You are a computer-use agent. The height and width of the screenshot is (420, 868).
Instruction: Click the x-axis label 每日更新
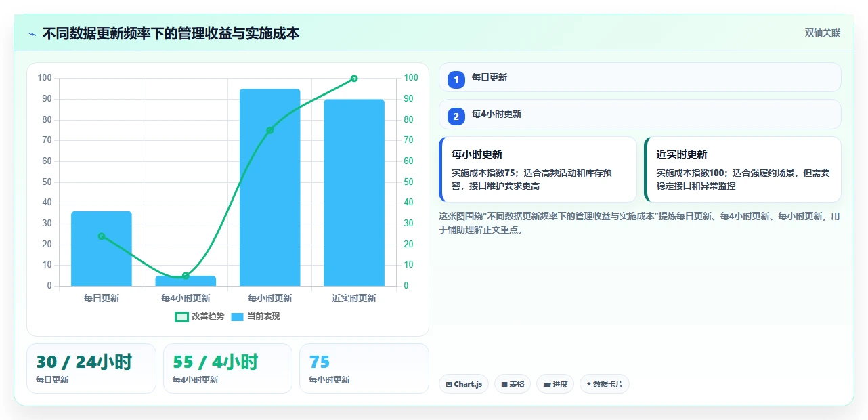point(102,298)
